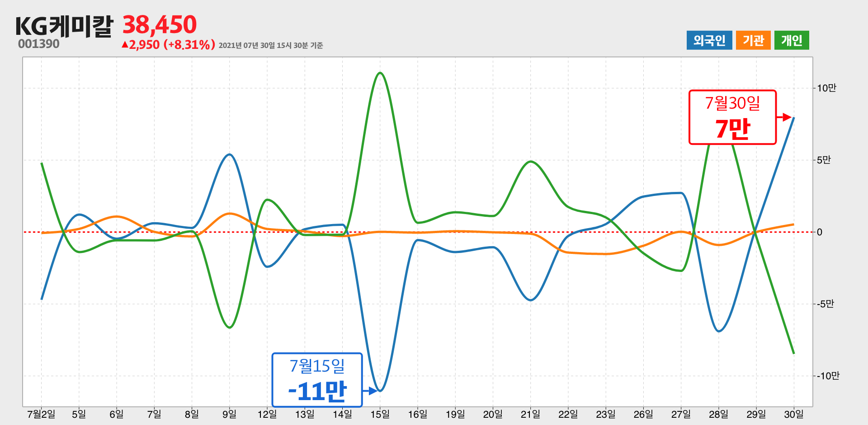Viewport: 868px width, 425px height.
Task: Click the 19일 x-axis date label
Action: pyautogui.click(x=455, y=414)
